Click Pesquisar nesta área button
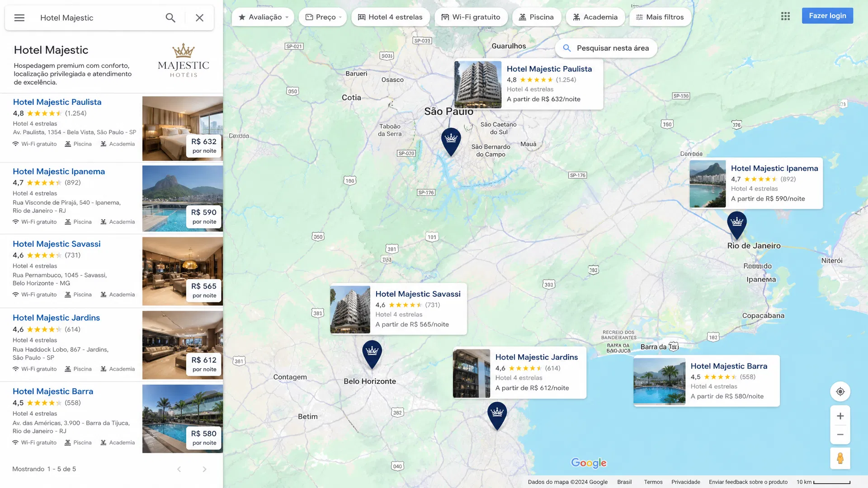Image resolution: width=868 pixels, height=488 pixels. pyautogui.click(x=606, y=48)
